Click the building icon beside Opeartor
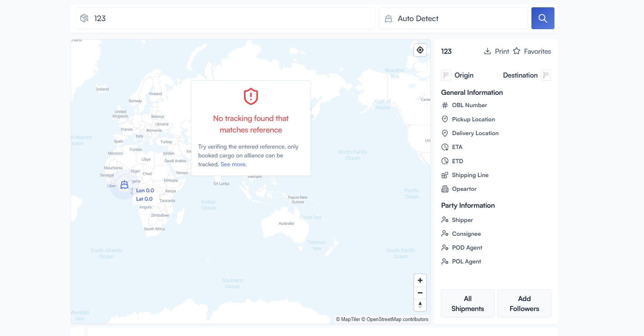The height and width of the screenshot is (336, 644). tap(445, 189)
